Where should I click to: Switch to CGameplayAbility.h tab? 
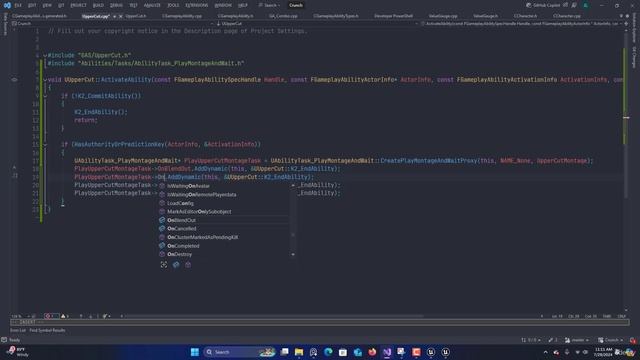point(235,16)
